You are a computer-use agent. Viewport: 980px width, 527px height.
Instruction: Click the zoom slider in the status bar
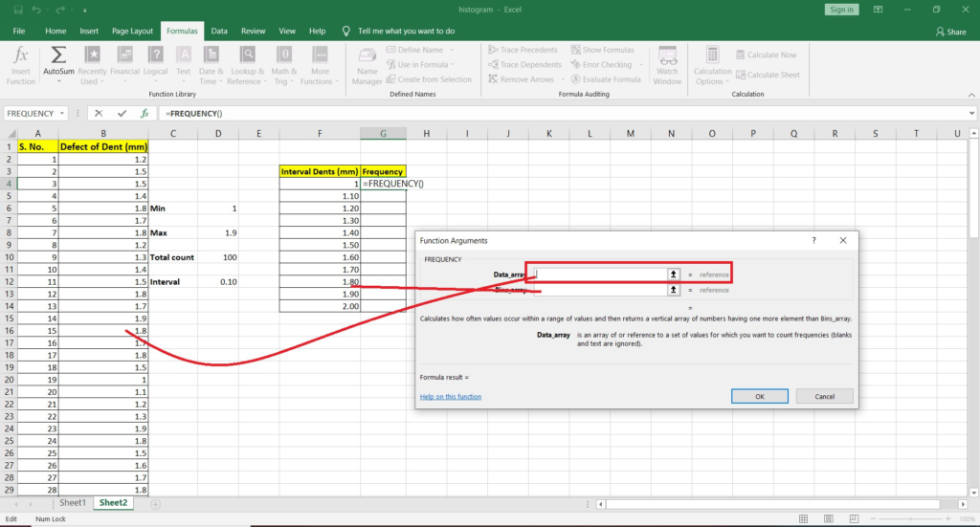[911, 519]
